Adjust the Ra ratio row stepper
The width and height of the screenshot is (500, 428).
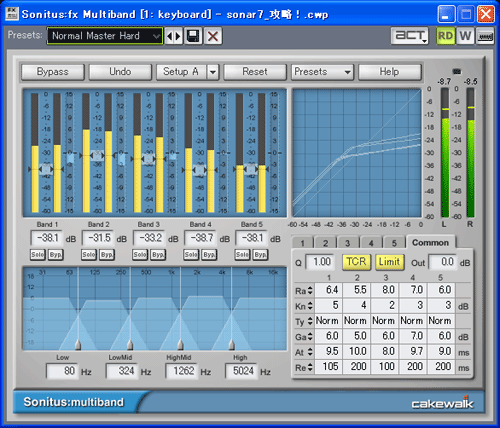[310, 290]
